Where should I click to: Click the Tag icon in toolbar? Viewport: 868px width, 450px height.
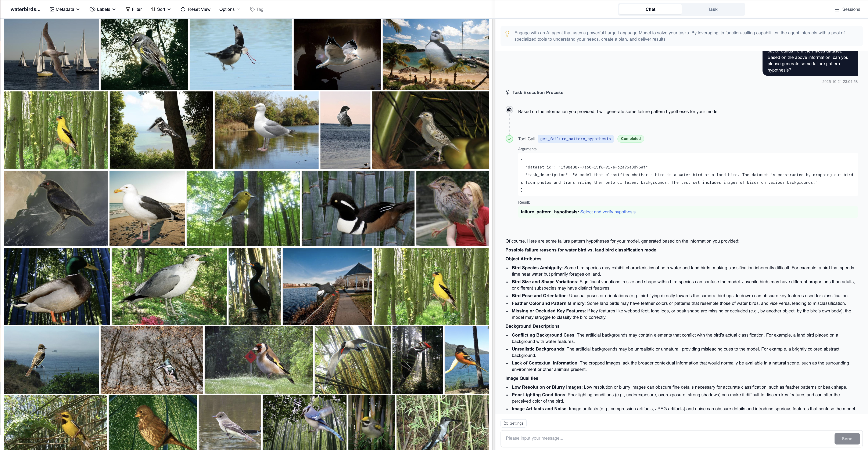pyautogui.click(x=252, y=10)
